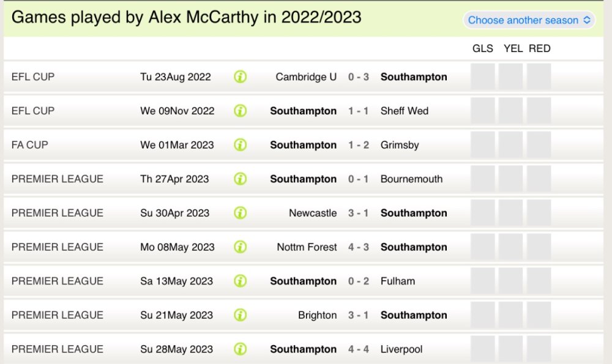Image resolution: width=612 pixels, height=364 pixels.
Task: Open the Nottm Forest team link
Action: click(307, 247)
